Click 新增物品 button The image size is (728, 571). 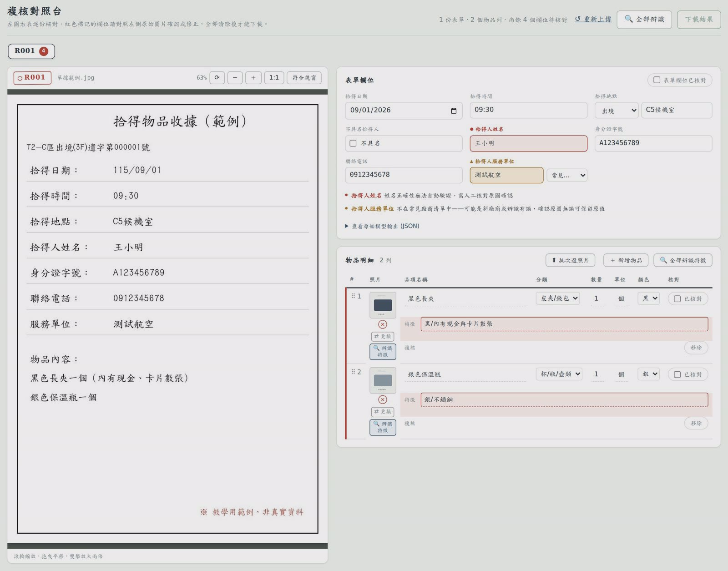tap(626, 260)
